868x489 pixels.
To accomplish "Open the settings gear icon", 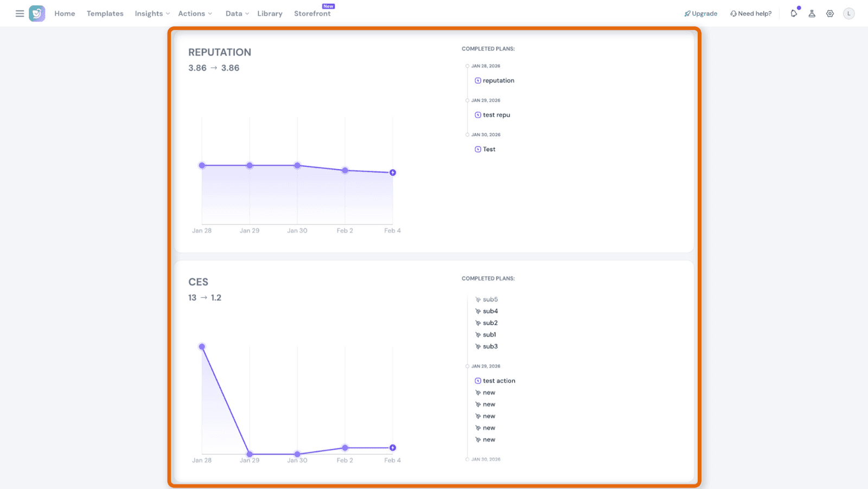I will pos(830,14).
